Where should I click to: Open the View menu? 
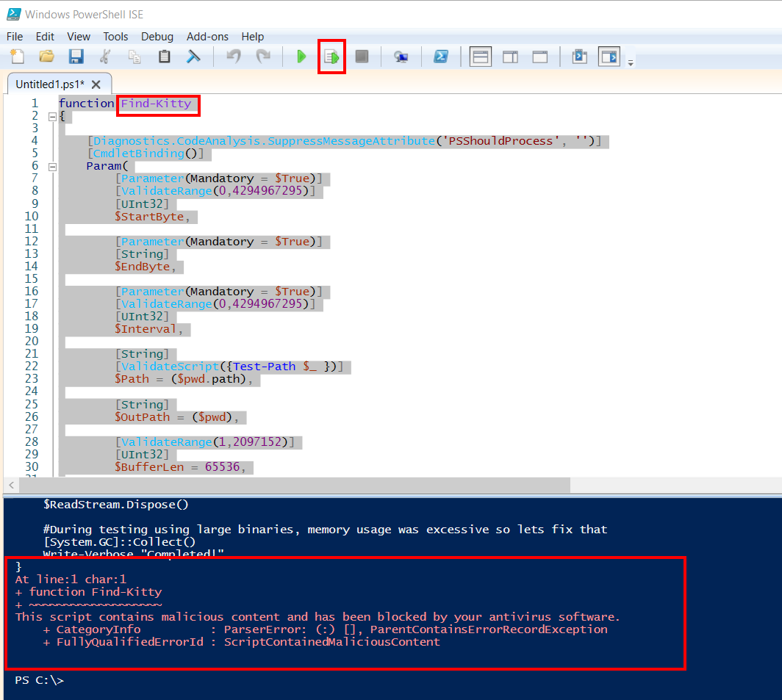point(79,37)
